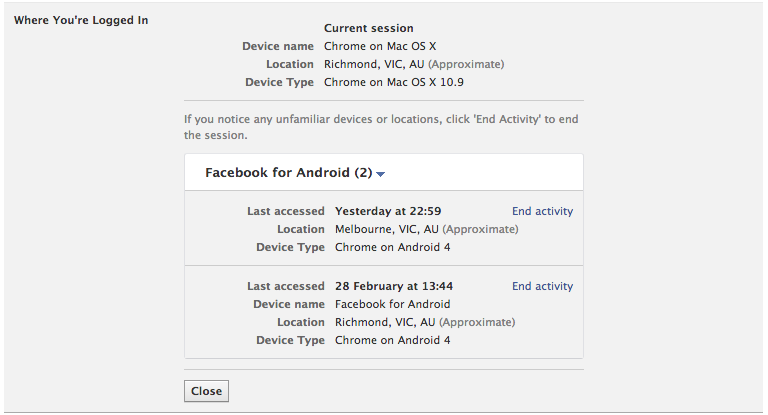Collapse the Facebook for Android sessions arrow

point(381,174)
